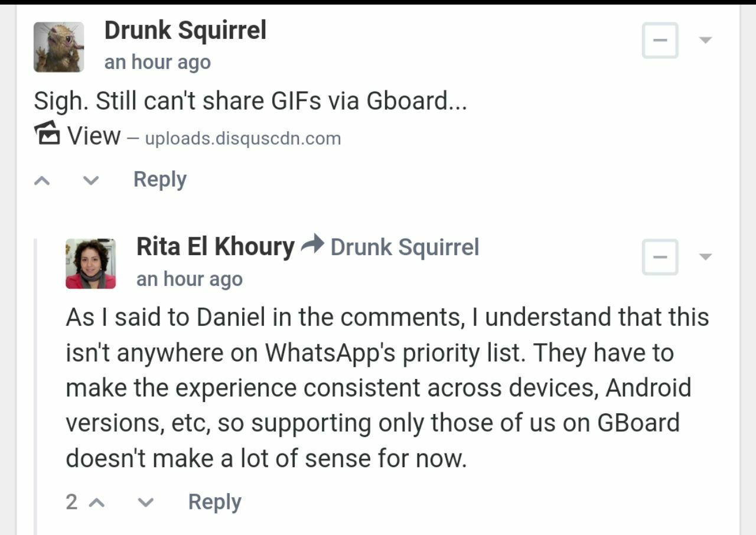The width and height of the screenshot is (756, 535).
Task: Open Rita El Khoury's profile name
Action: pos(215,247)
